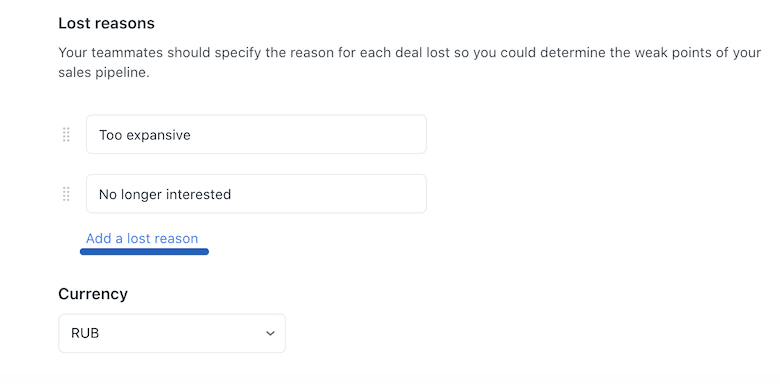This screenshot has width=780, height=384.
Task: Add a lost reason via the blue link
Action: [x=142, y=239]
